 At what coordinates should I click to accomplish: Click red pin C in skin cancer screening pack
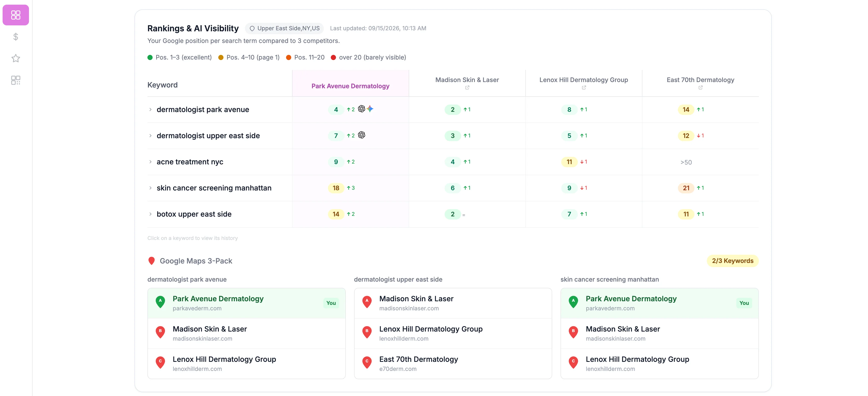coord(573,363)
